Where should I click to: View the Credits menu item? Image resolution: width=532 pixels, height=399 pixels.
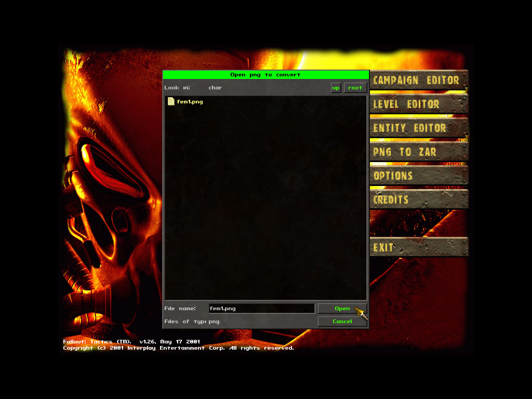(x=419, y=199)
